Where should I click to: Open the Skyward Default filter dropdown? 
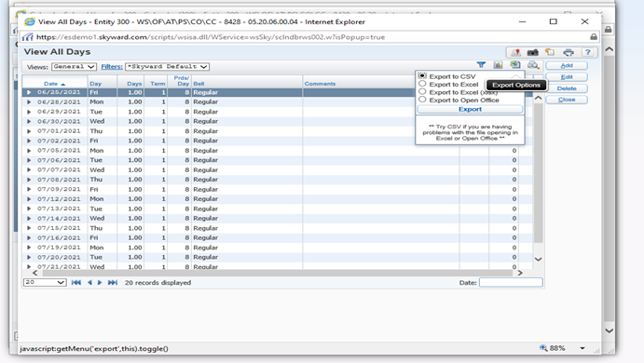point(167,66)
